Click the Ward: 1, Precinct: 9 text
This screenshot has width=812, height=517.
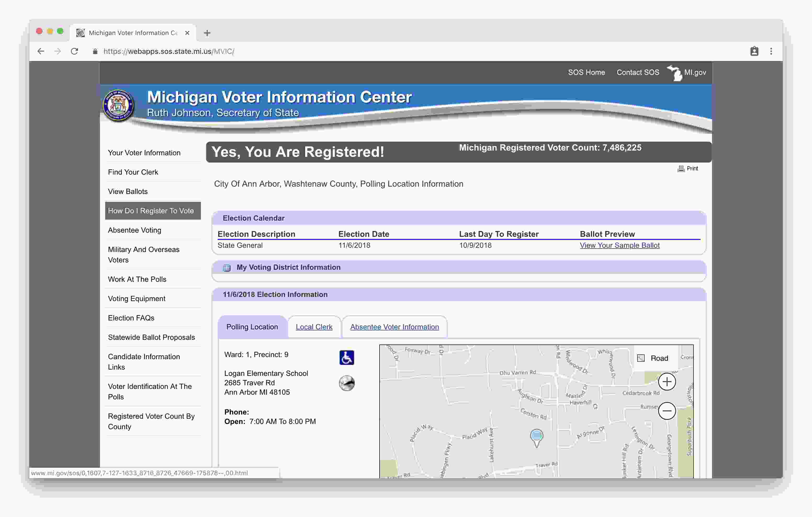[x=256, y=354]
